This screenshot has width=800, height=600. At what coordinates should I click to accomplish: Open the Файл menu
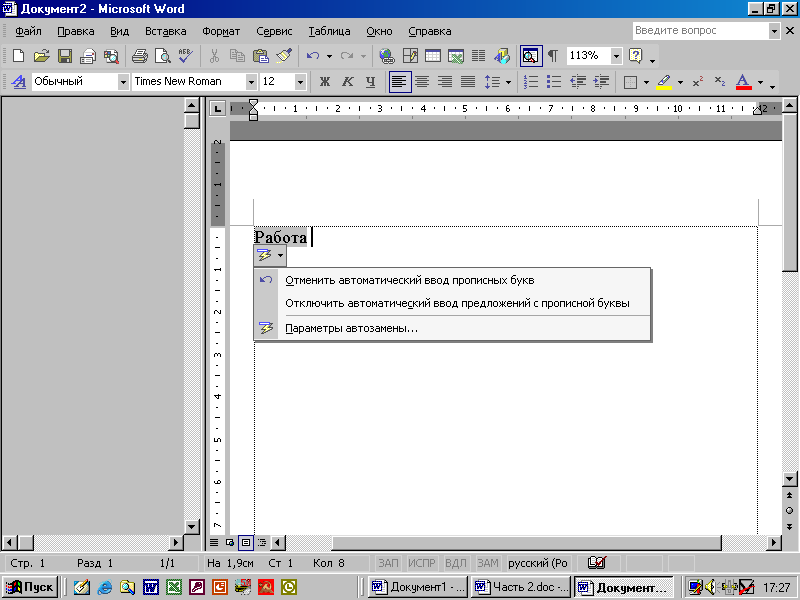point(28,31)
